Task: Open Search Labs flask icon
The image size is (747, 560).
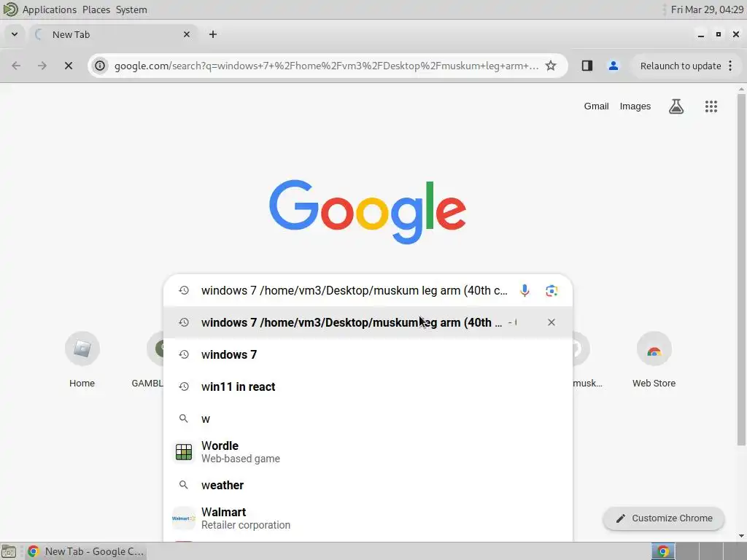Action: click(676, 106)
